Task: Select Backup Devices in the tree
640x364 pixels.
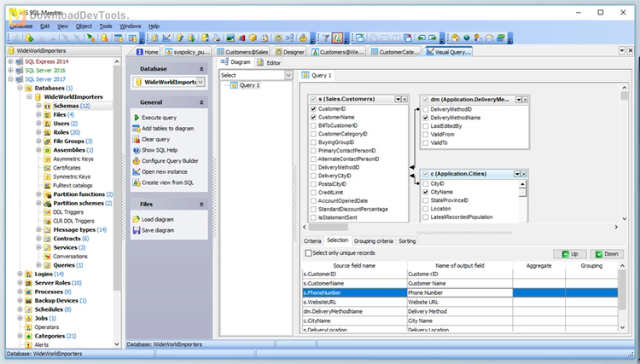Action: pyautogui.click(x=56, y=301)
